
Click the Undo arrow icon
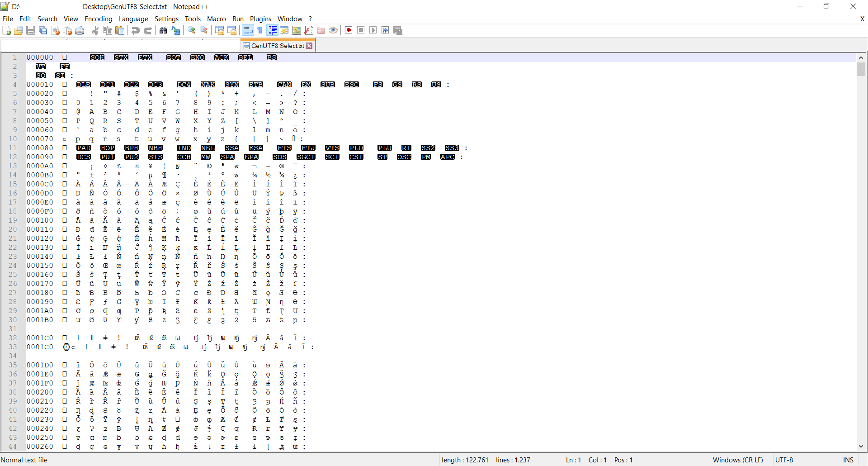pyautogui.click(x=135, y=30)
